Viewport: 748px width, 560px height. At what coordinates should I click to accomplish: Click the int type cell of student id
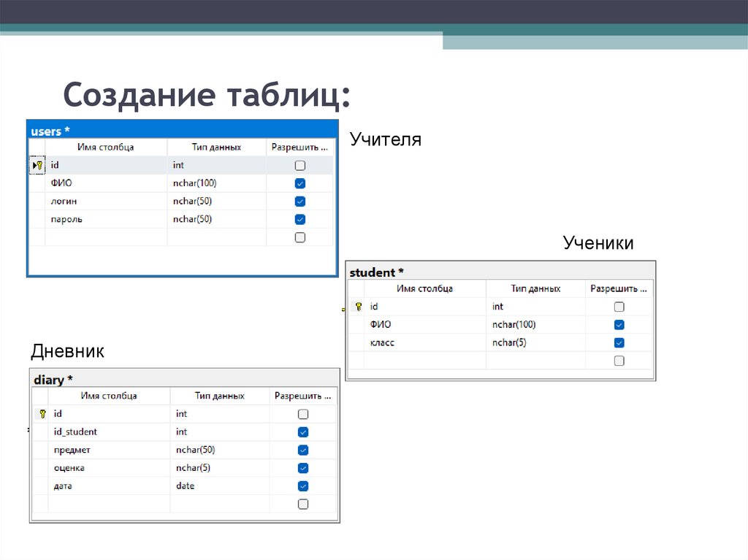tap(535, 307)
